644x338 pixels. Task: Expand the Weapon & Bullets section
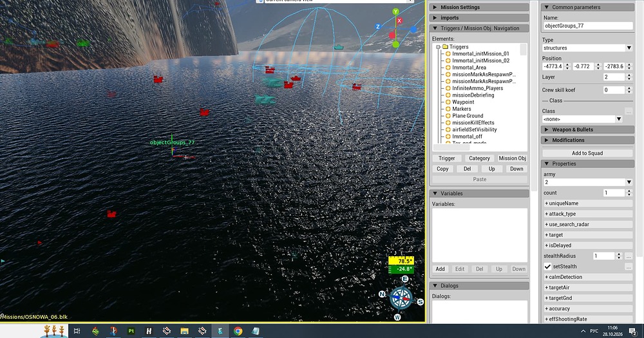(587, 130)
